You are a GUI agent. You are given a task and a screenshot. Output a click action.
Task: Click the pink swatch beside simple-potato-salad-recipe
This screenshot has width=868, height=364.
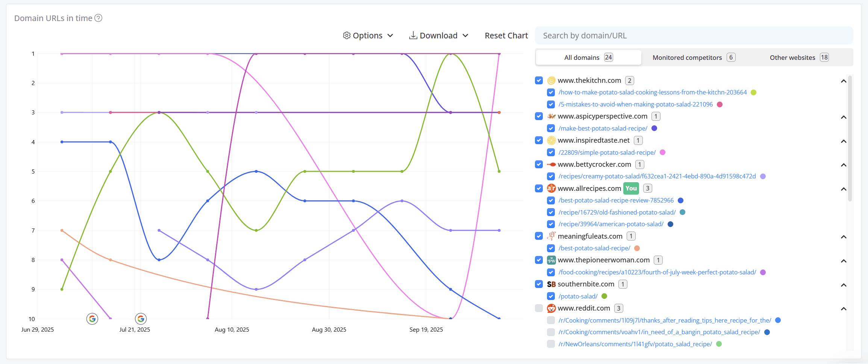663,152
